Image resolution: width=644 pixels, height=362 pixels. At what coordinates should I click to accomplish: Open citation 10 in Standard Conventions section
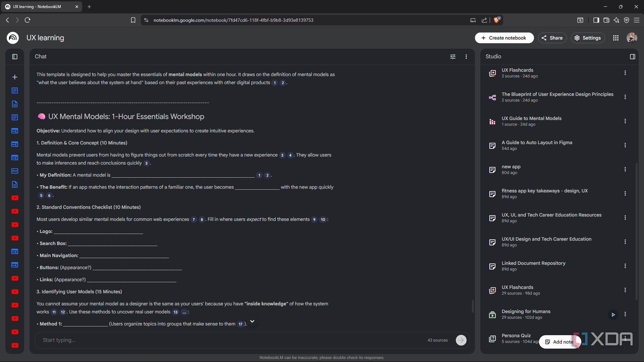pyautogui.click(x=323, y=220)
